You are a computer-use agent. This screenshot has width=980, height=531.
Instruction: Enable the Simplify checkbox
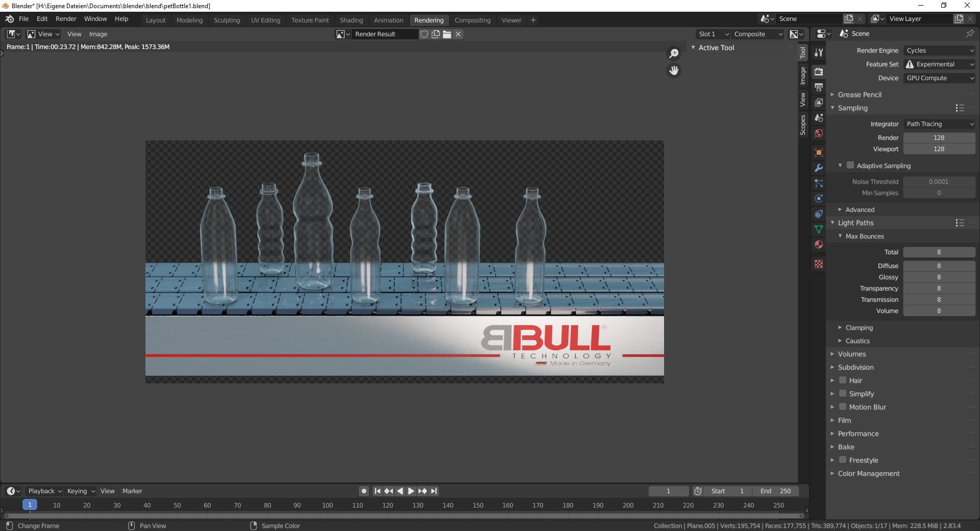843,394
